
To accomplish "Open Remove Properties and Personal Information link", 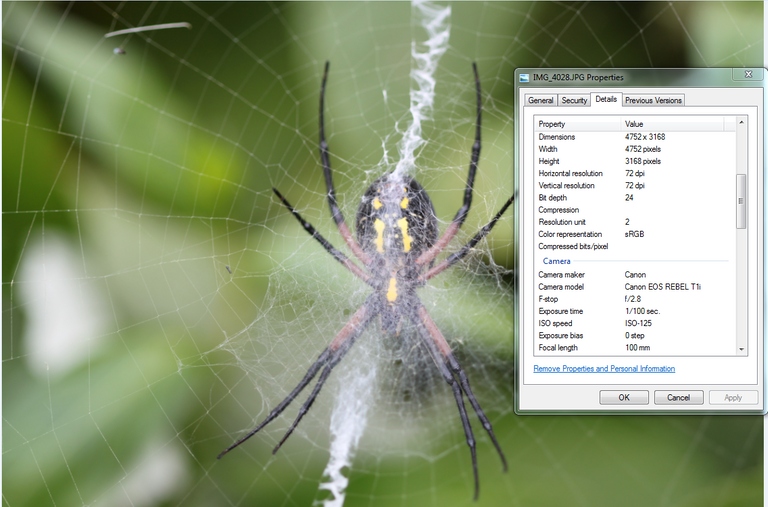I will (604, 368).
